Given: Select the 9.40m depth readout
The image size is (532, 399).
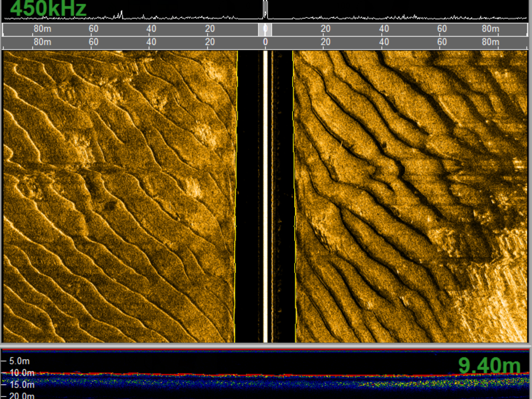Looking at the screenshot, I should [489, 366].
